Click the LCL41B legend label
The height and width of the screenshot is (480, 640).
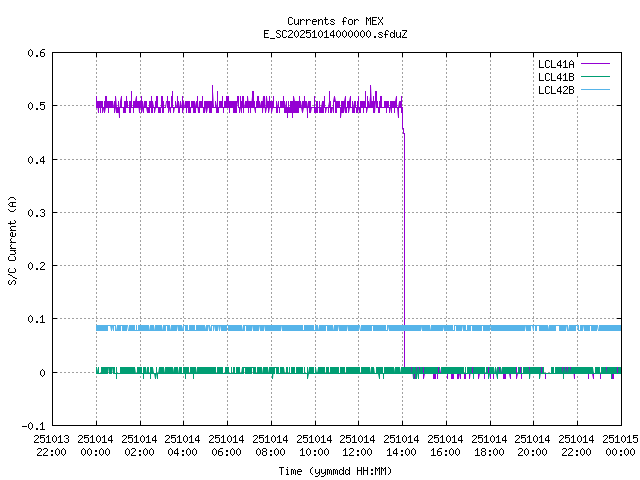[555, 77]
